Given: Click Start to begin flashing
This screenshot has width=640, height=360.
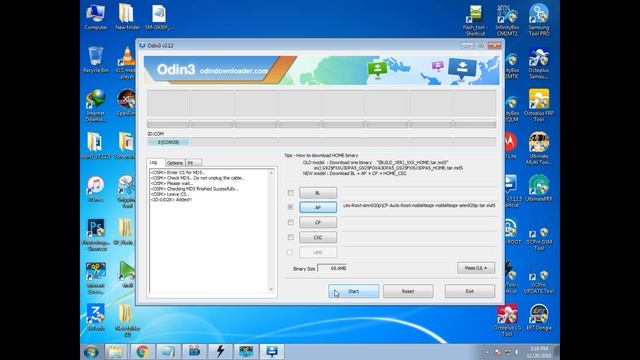Looking at the screenshot, I should (353, 291).
